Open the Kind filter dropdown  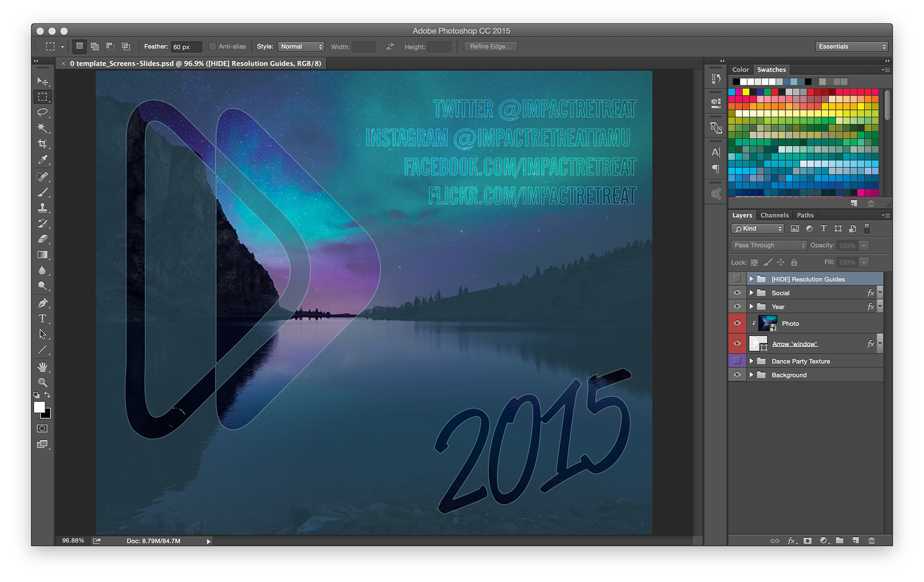point(757,229)
